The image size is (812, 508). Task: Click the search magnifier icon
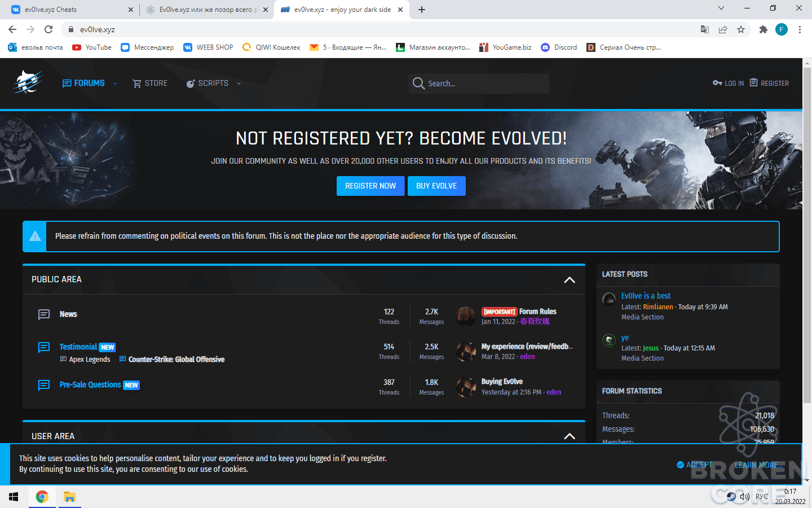pos(418,84)
